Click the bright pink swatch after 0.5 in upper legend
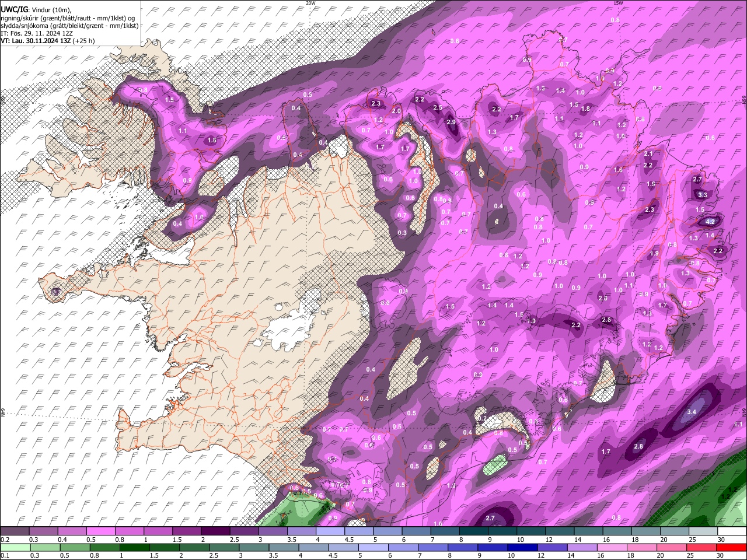Image resolution: width=747 pixels, height=560 pixels. tap(100, 531)
